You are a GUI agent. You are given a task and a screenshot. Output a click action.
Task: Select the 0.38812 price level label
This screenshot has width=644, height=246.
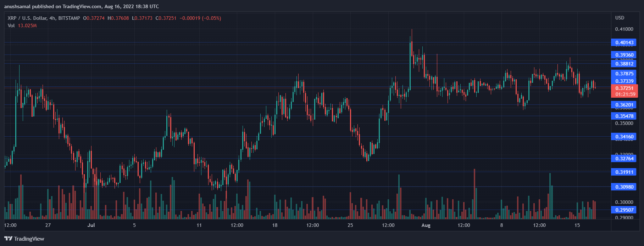pyautogui.click(x=624, y=64)
